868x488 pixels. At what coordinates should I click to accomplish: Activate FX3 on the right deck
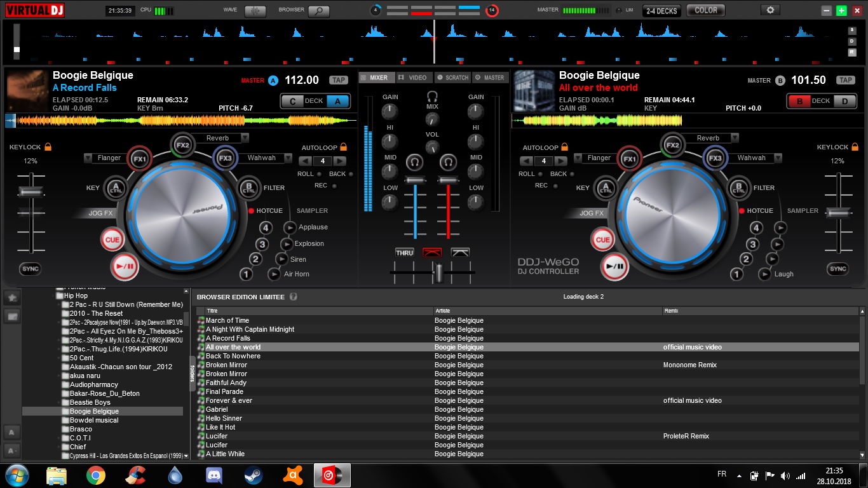715,158
